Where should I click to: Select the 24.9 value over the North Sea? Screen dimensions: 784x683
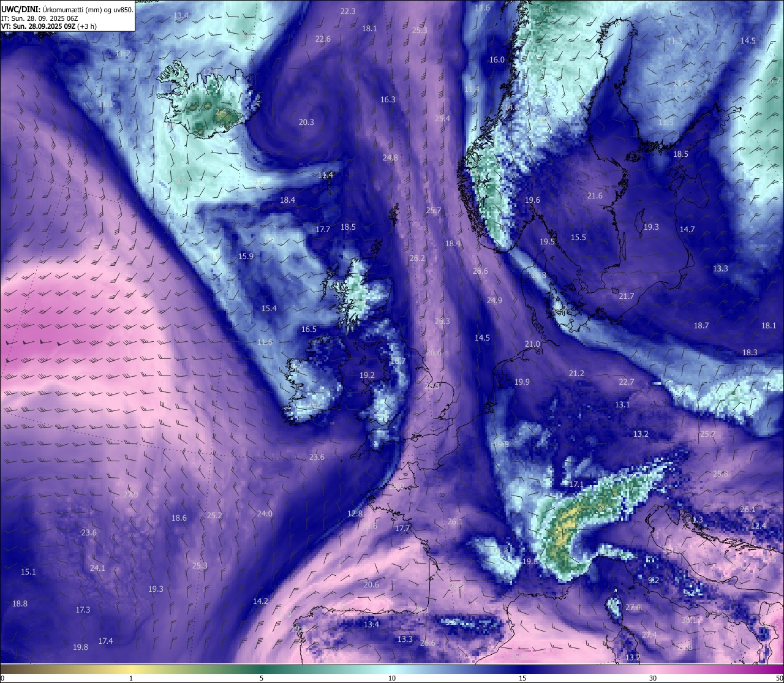(494, 300)
